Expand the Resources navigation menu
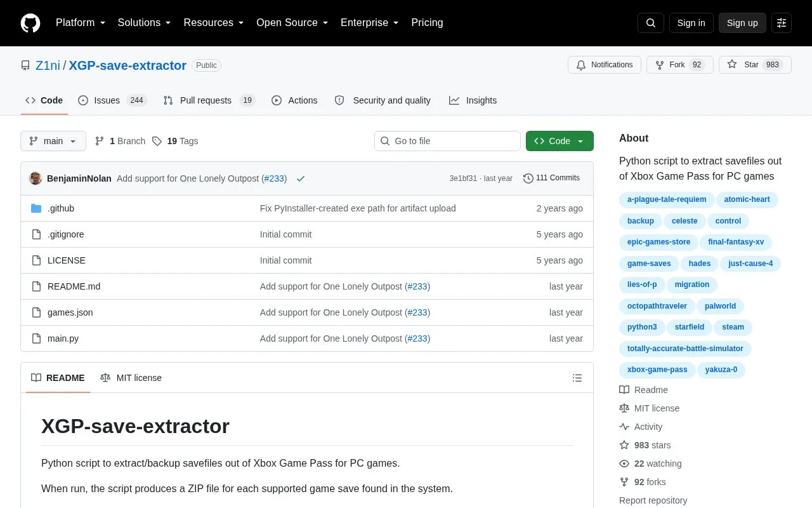This screenshot has height=508, width=812. (214, 23)
